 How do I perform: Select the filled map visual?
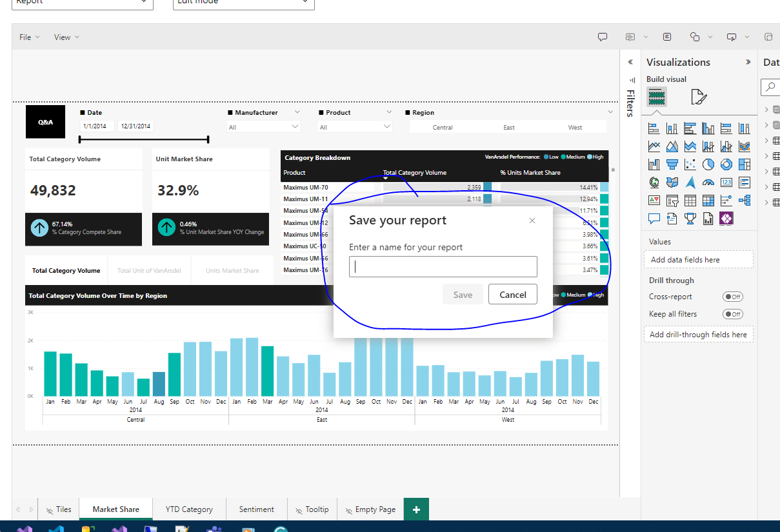click(672, 182)
